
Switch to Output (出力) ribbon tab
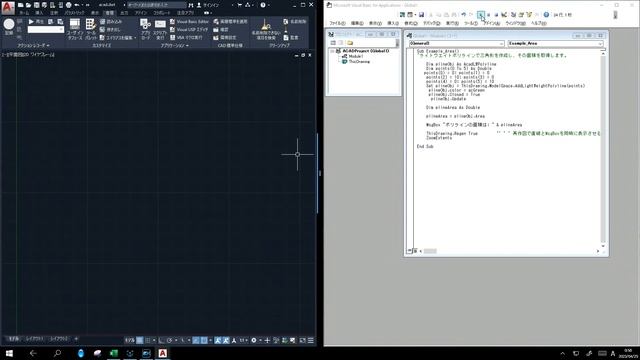(124, 13)
